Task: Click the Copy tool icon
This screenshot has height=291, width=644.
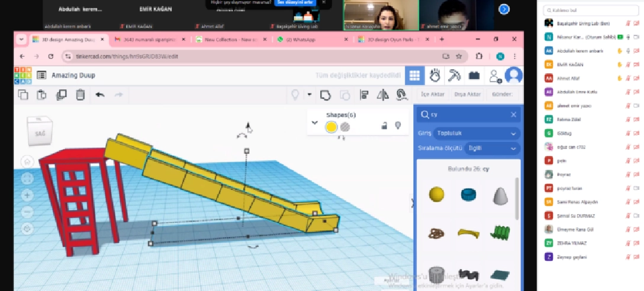Action: [x=23, y=95]
